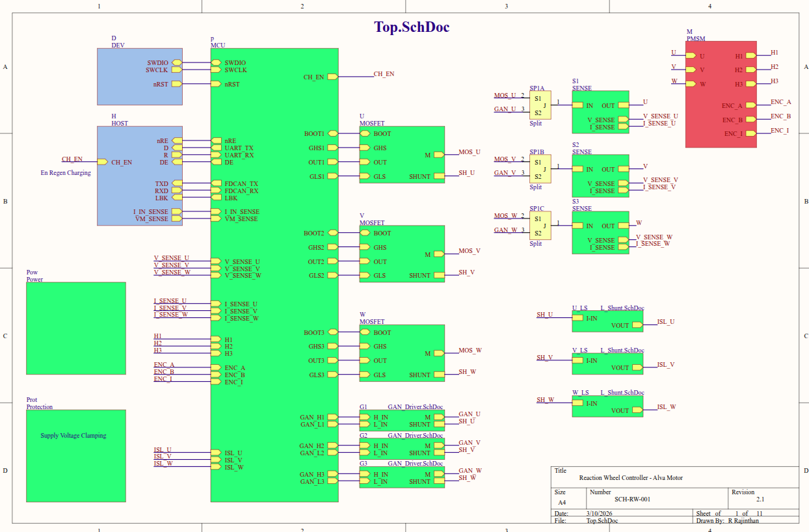Click the document number SCH-RW-001
Image resolution: width=809 pixels, height=532 pixels.
pos(633,499)
